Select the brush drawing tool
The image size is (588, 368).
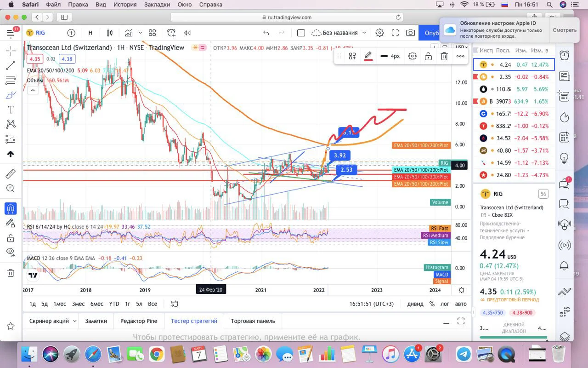(11, 95)
